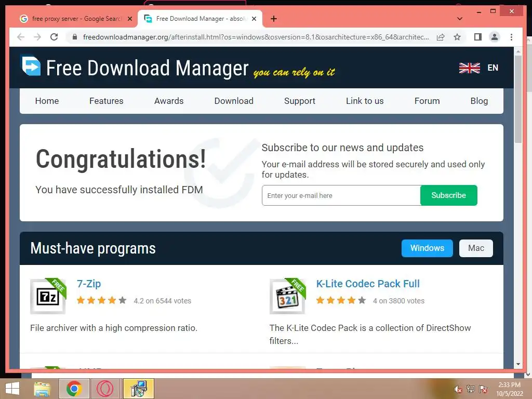Open the 7-Zip program icon
The height and width of the screenshot is (399, 532).
click(x=48, y=296)
